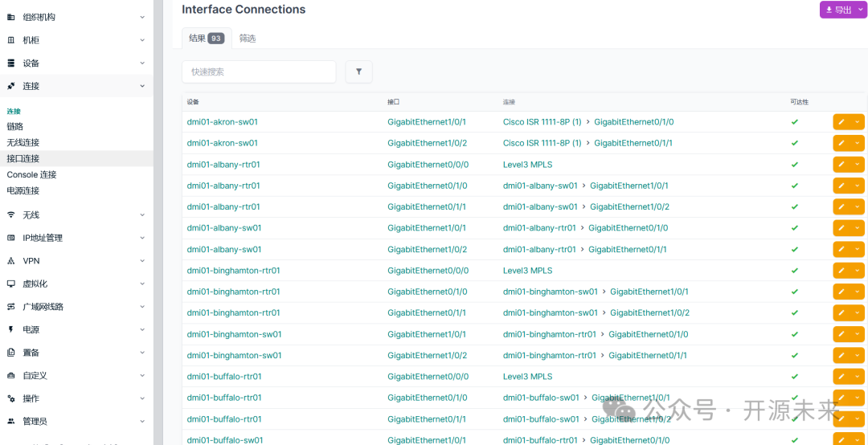The image size is (868, 445).
Task: Open actions dropdown for dmi01-albany-rtr01 GigabitEthernet0/1/1
Action: tap(858, 207)
